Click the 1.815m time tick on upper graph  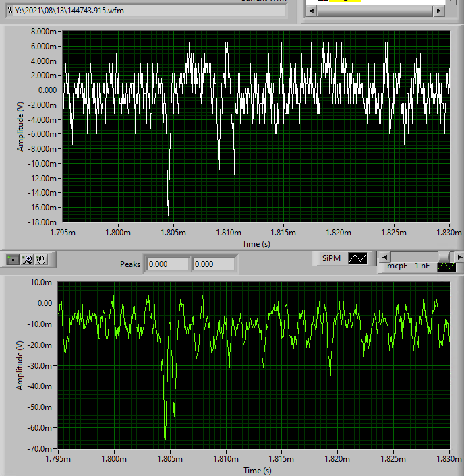(283, 233)
